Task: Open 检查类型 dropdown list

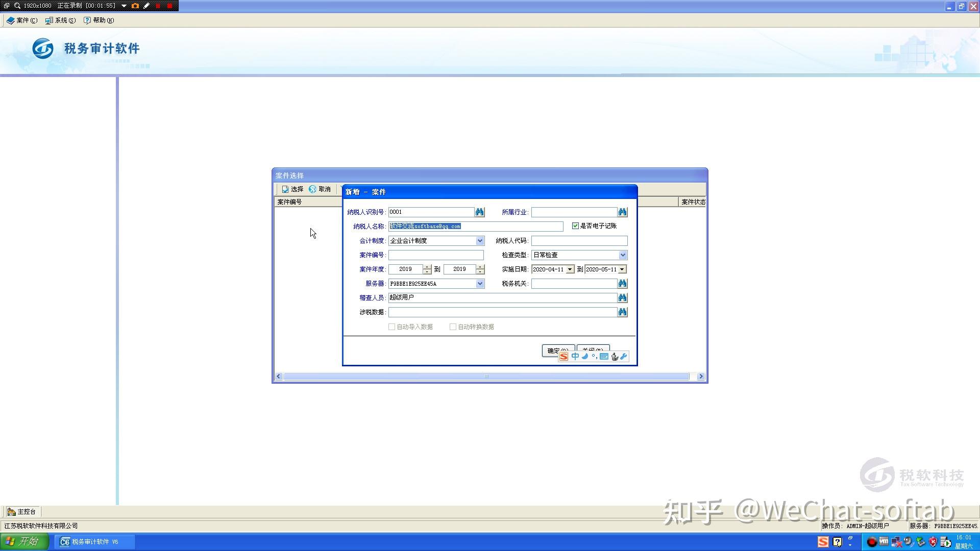Action: pos(623,255)
